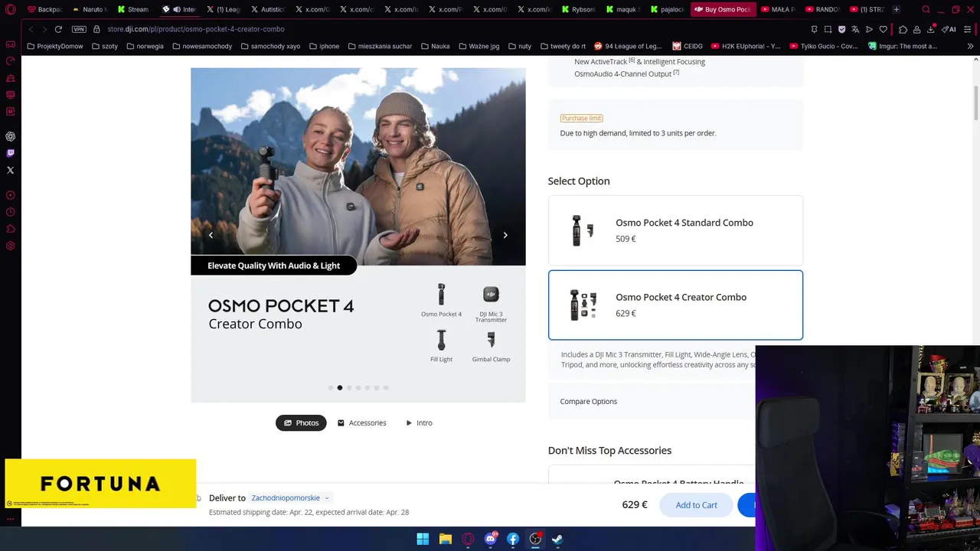Open Discord from the taskbar
Viewport: 980px width, 551px height.
click(x=491, y=539)
